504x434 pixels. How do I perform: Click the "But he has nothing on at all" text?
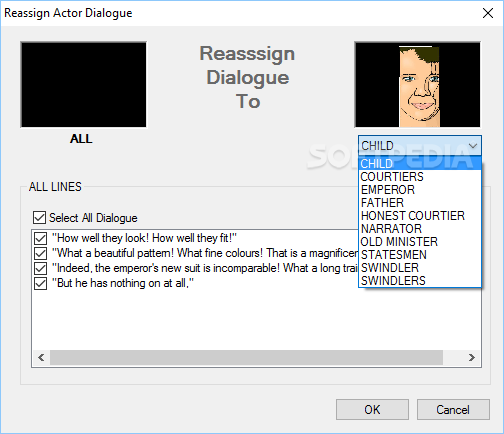coord(123,283)
